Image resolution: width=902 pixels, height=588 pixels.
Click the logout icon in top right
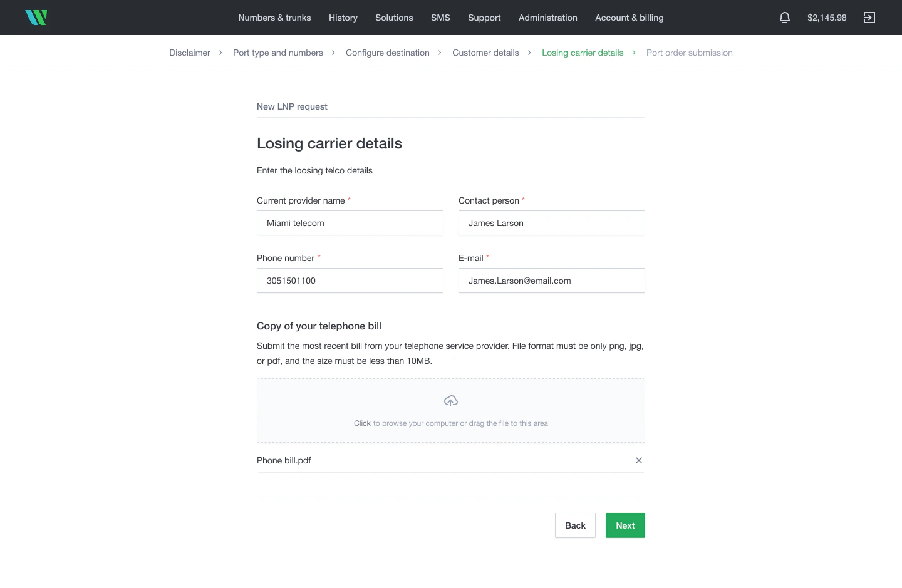[869, 18]
